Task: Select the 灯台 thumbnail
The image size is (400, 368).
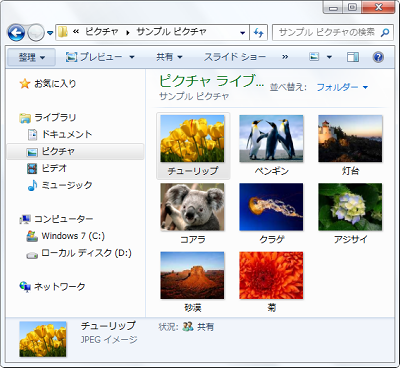Action: click(350, 139)
